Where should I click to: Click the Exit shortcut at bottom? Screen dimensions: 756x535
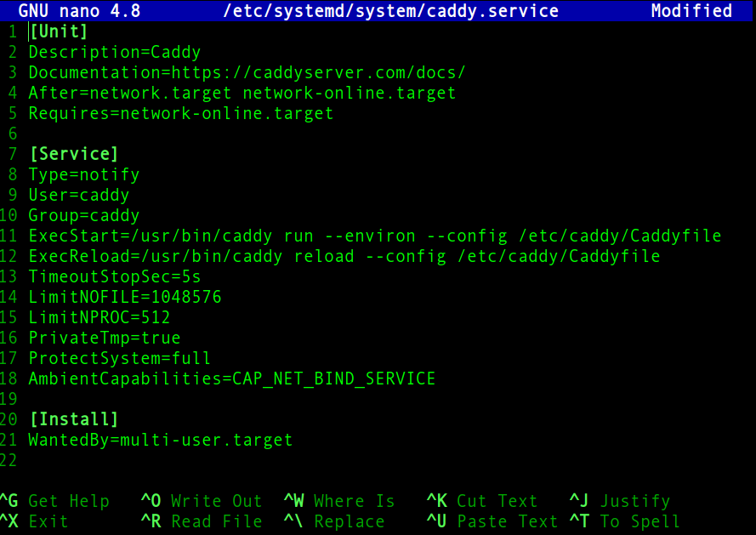48,521
